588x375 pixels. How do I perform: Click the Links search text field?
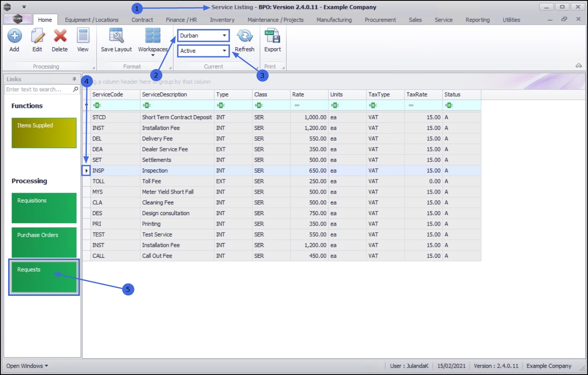[39, 89]
